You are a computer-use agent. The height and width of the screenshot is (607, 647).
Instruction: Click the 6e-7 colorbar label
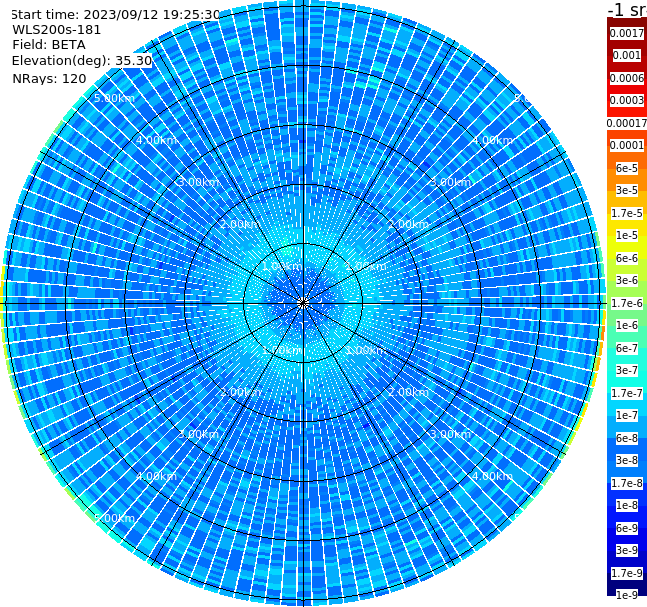click(627, 348)
